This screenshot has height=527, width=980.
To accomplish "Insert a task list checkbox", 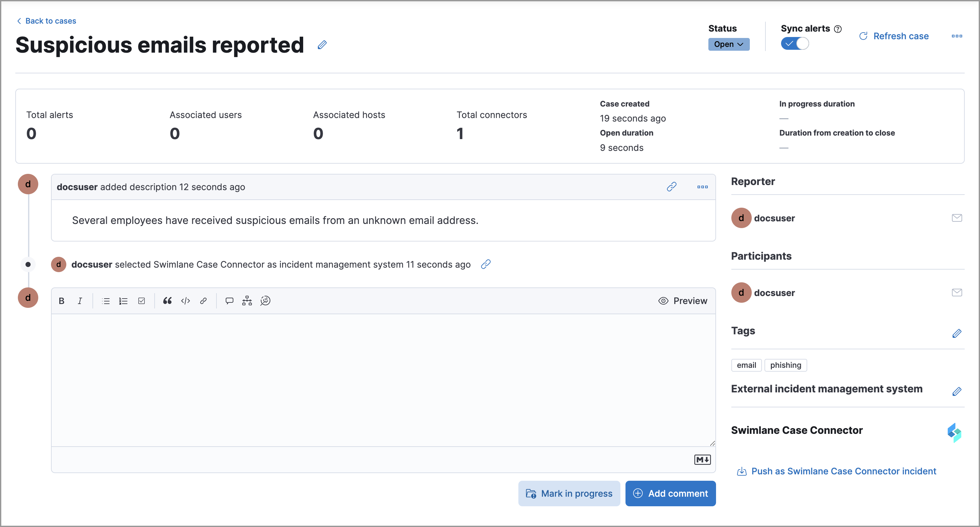I will click(x=142, y=301).
